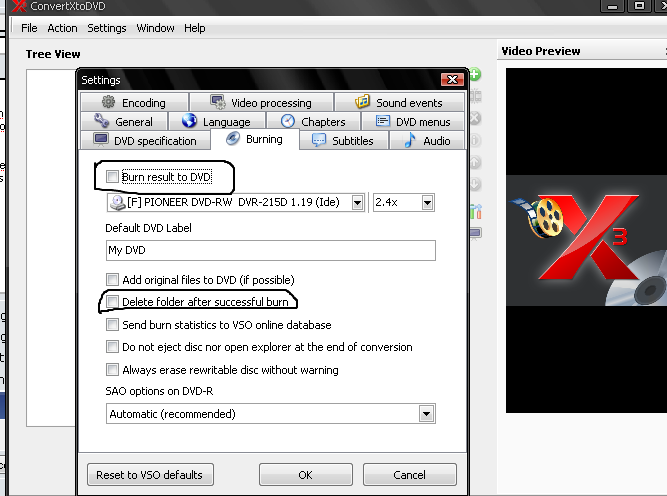The image size is (667, 496).
Task: Expand the SAO options Automatic dropdown
Action: (426, 413)
